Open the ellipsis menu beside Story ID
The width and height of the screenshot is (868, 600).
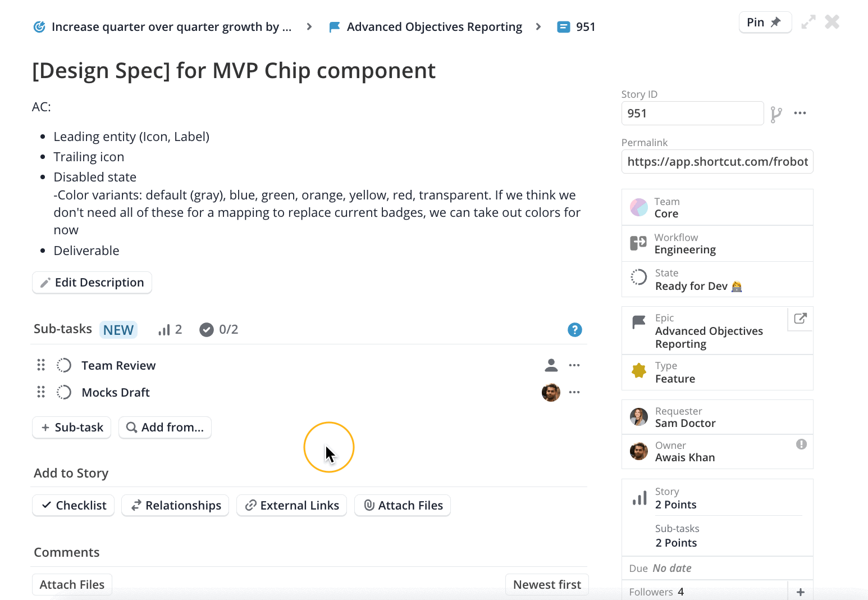[x=800, y=113]
